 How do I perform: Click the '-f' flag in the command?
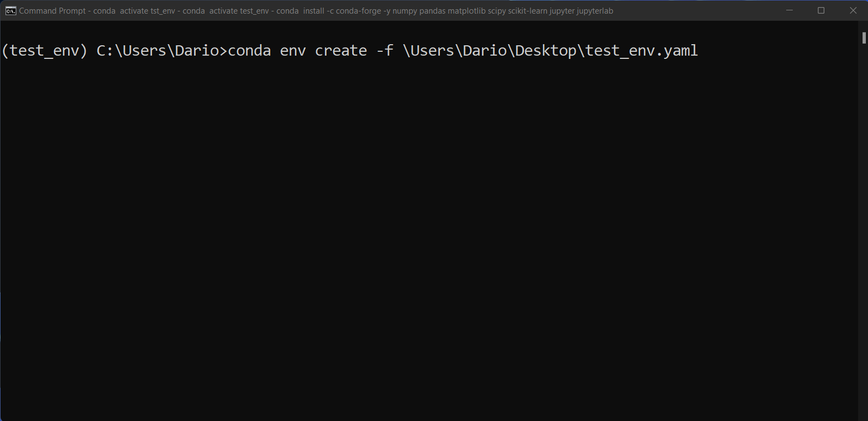[386, 51]
